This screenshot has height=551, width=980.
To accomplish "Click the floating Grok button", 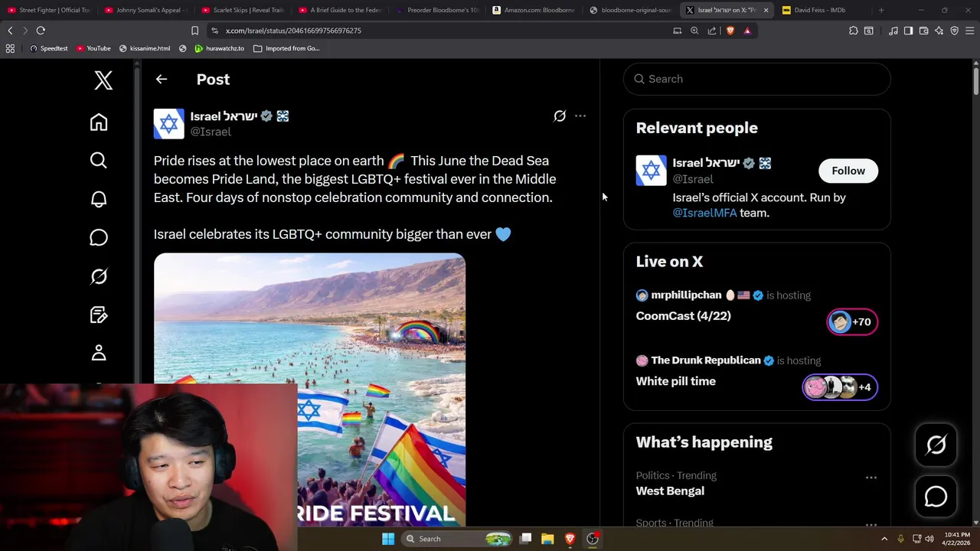I will click(x=936, y=445).
